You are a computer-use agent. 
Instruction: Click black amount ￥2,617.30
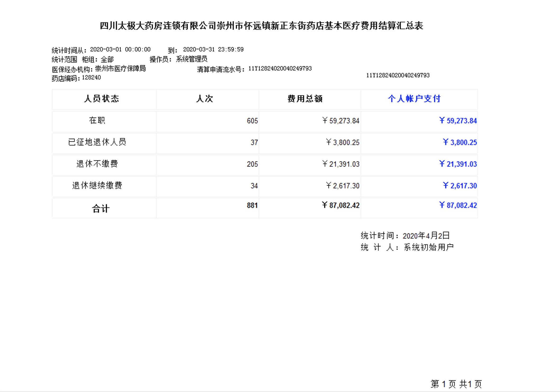(x=343, y=186)
